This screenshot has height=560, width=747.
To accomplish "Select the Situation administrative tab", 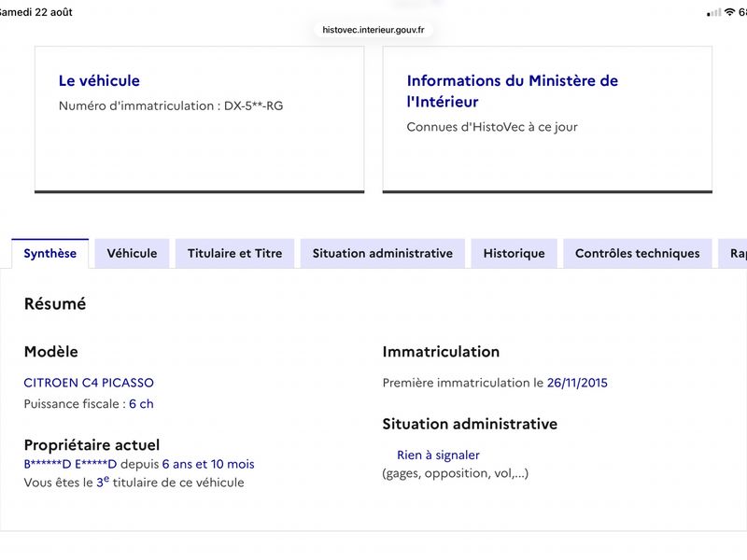I will 383,253.
